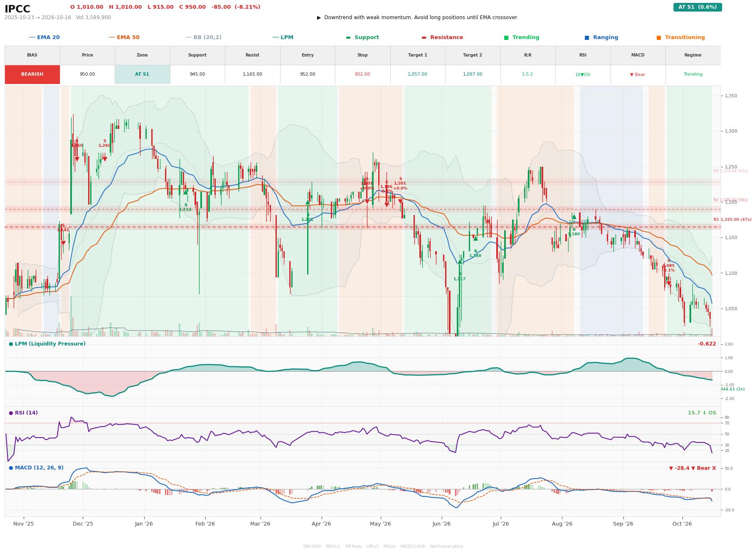Click the R3 1,228.46 (61x) resistance label
The height and width of the screenshot is (553, 756).
pos(731,171)
